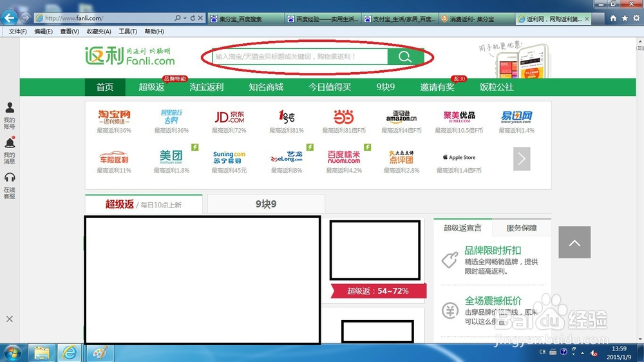Click the Meituan store logo

(x=171, y=157)
